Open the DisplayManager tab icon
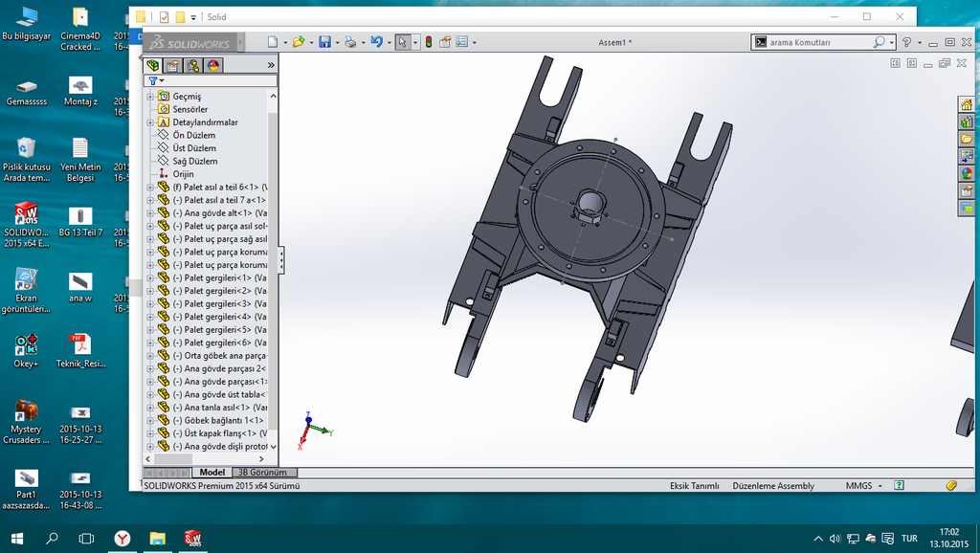 212,65
